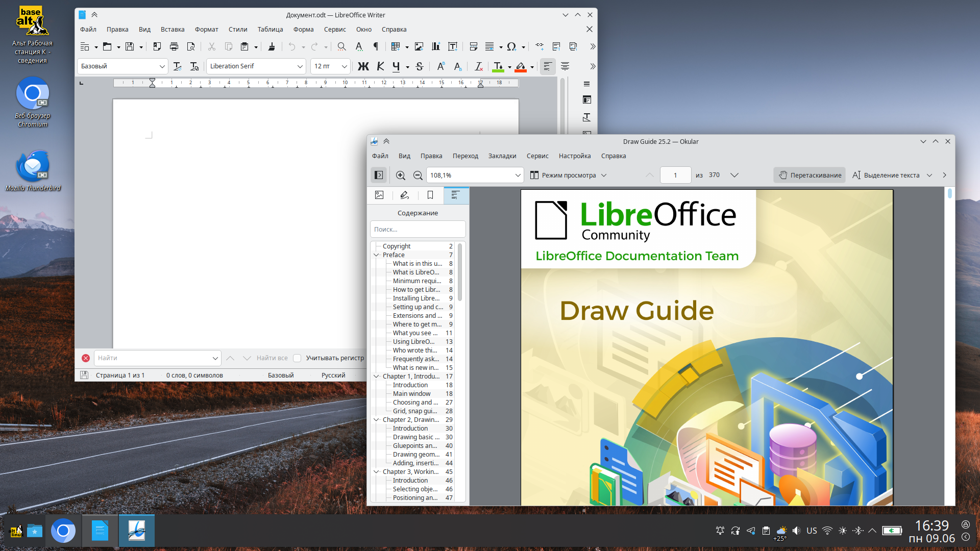Click 'Перетаскивание' button in Okular
The height and width of the screenshot is (551, 980).
pos(810,175)
